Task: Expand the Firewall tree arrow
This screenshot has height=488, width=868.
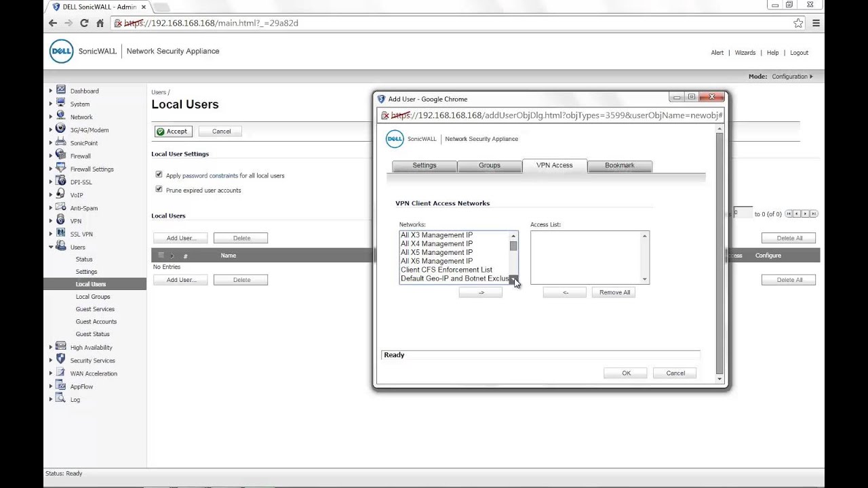Action: coord(50,156)
